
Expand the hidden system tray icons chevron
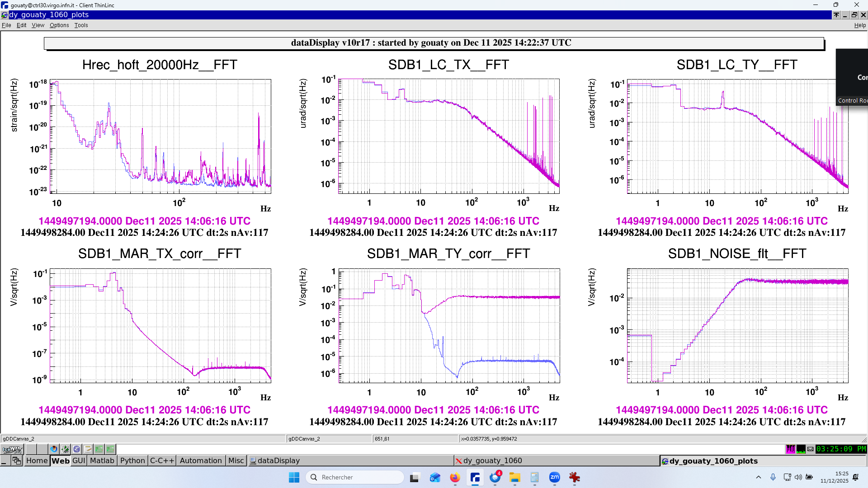click(759, 477)
